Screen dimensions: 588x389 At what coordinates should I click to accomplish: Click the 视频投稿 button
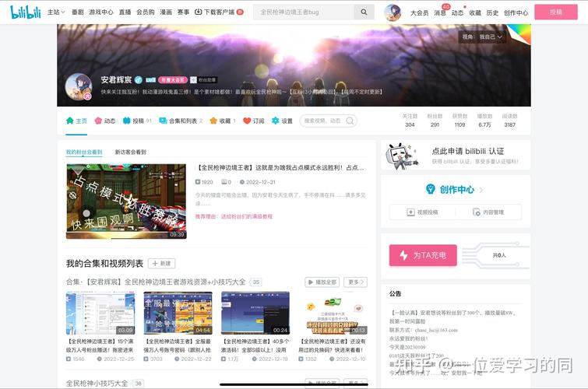(x=423, y=212)
